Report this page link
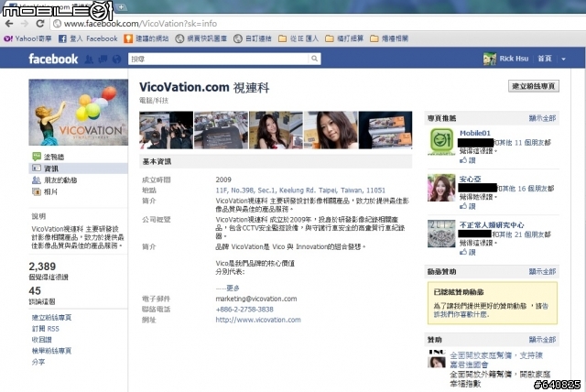Screen dimensions: 586x392 click(x=51, y=351)
